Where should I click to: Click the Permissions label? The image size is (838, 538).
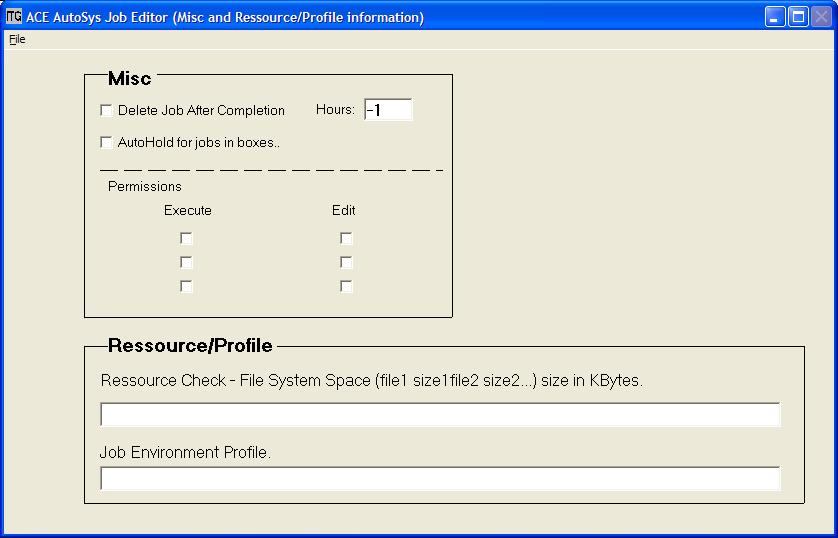point(145,186)
